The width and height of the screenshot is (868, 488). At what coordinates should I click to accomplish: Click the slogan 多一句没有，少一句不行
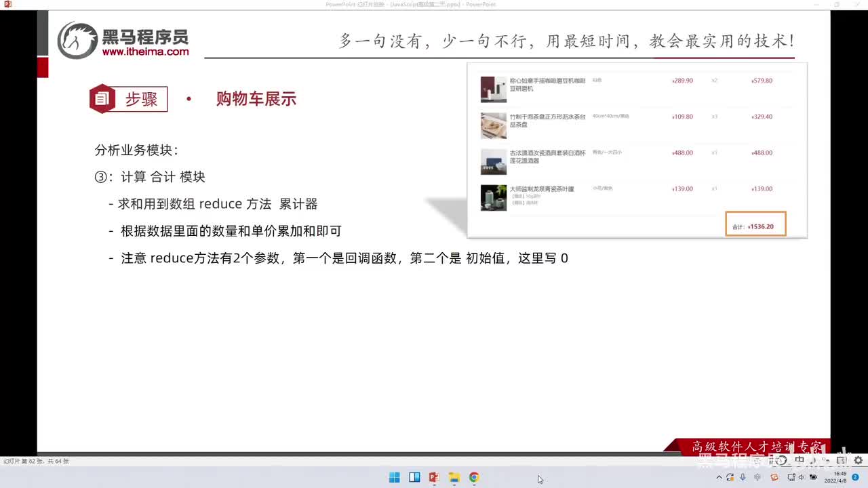566,41
